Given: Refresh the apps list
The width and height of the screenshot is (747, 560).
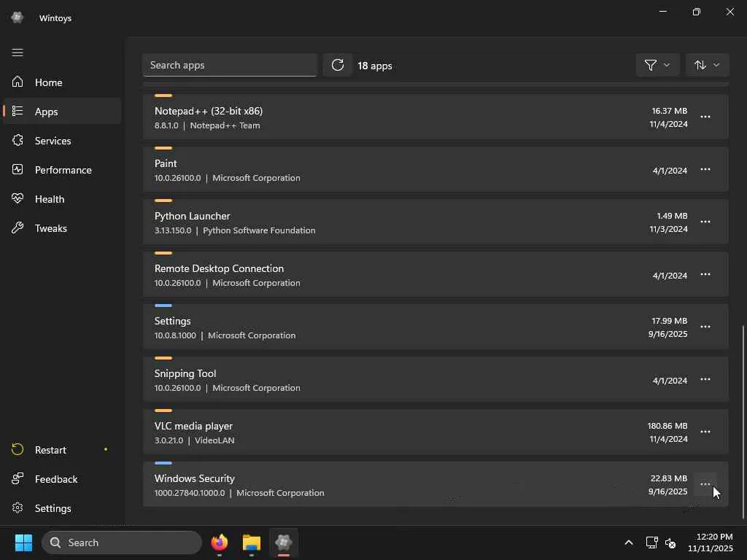Looking at the screenshot, I should 337,65.
